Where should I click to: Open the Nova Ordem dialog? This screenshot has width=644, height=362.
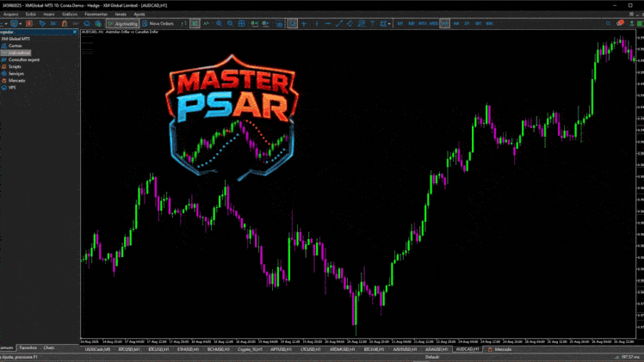pos(158,23)
